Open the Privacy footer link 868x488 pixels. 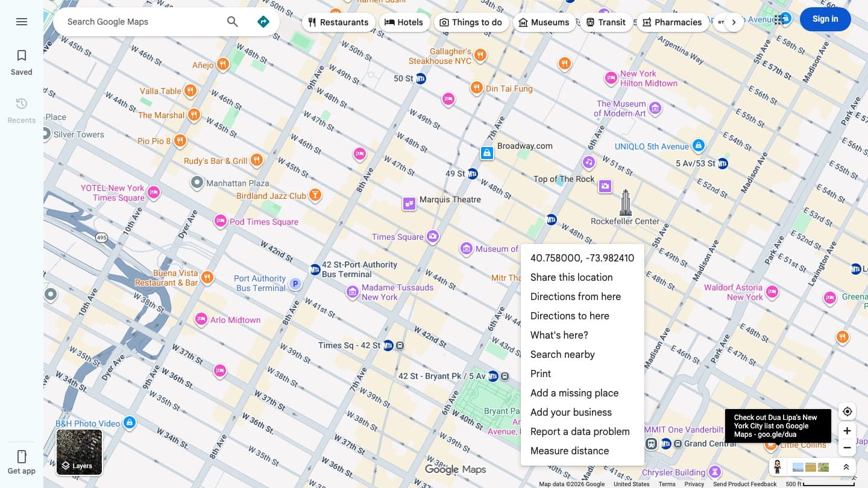tap(694, 484)
